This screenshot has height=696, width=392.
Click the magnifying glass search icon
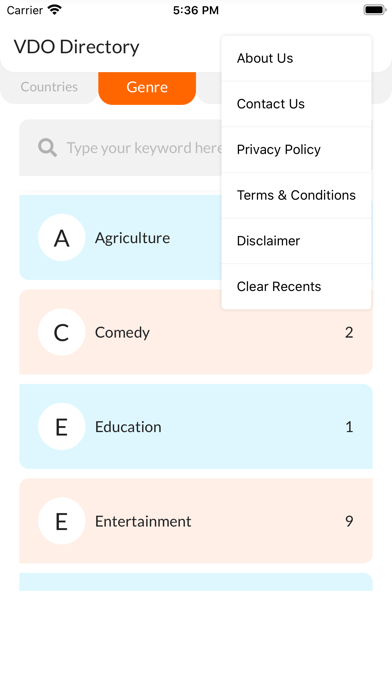(x=48, y=147)
